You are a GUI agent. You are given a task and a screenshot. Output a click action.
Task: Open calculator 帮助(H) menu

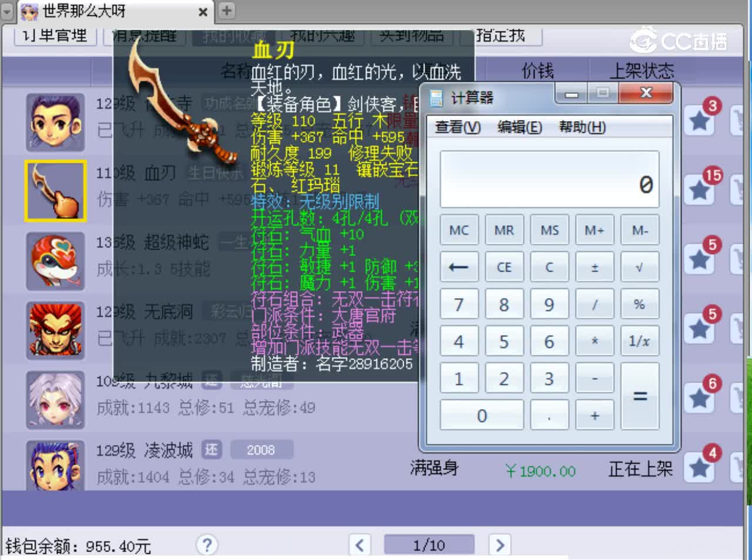tap(582, 127)
